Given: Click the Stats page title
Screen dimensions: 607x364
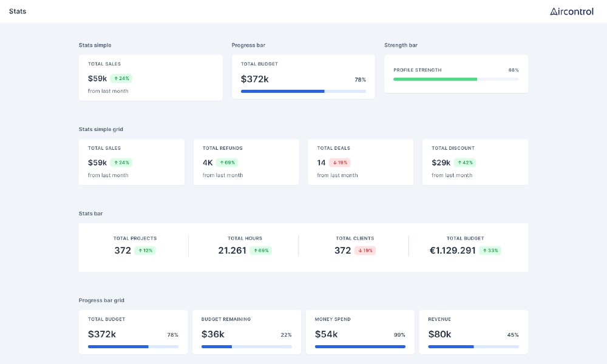Looking at the screenshot, I should point(18,12).
